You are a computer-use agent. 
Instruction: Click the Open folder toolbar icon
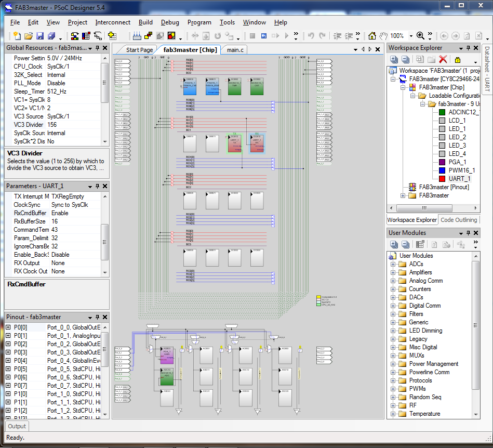(x=29, y=36)
